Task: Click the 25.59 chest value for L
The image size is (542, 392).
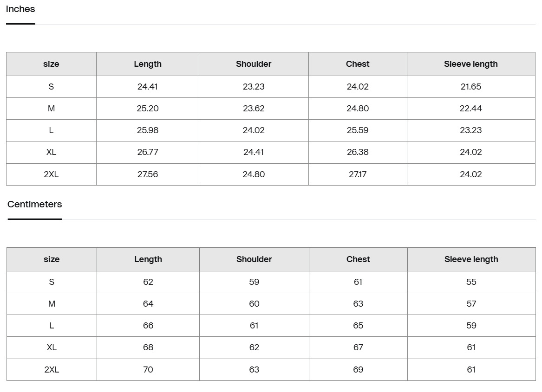Action: point(358,130)
